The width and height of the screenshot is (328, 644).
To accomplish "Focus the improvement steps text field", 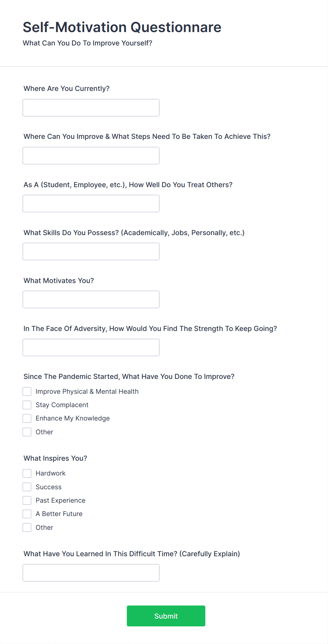I will (91, 155).
